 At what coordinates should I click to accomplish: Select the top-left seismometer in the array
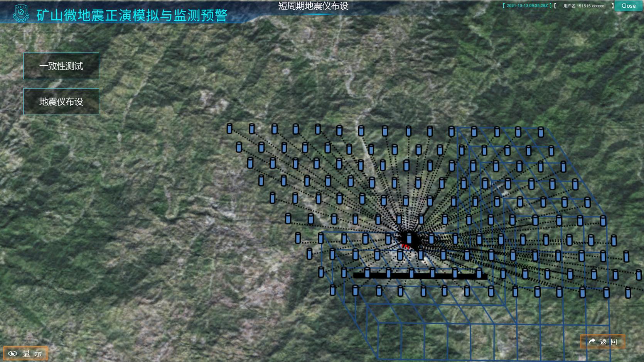point(229,129)
